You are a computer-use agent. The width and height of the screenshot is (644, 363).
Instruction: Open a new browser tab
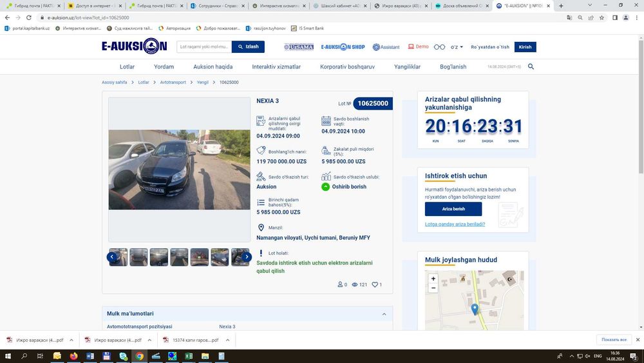[x=561, y=6]
